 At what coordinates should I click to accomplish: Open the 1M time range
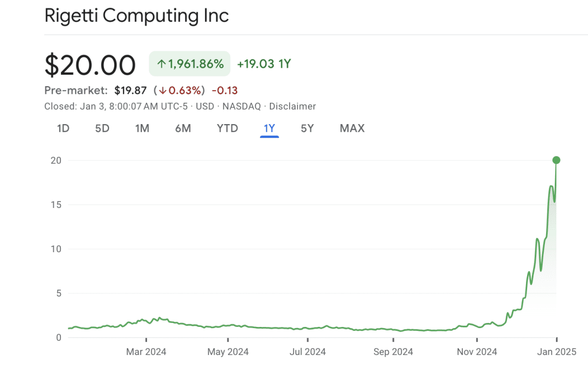point(141,128)
